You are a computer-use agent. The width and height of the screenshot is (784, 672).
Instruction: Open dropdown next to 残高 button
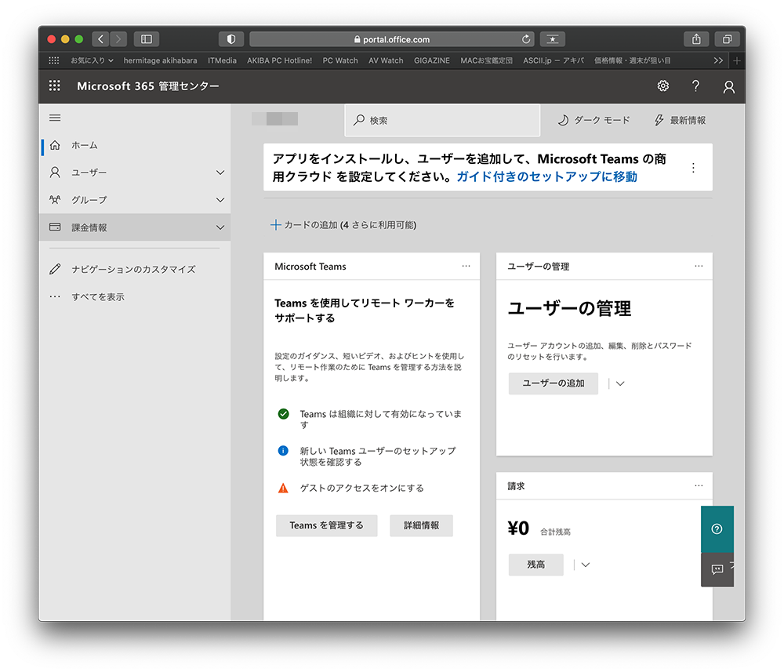click(x=586, y=565)
